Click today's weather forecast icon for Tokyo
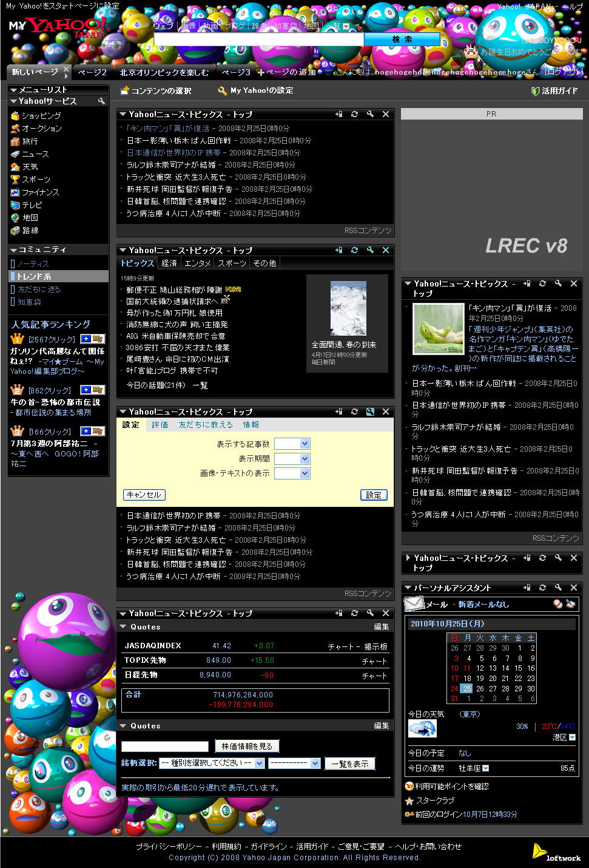Image resolution: width=589 pixels, height=868 pixels. click(422, 728)
